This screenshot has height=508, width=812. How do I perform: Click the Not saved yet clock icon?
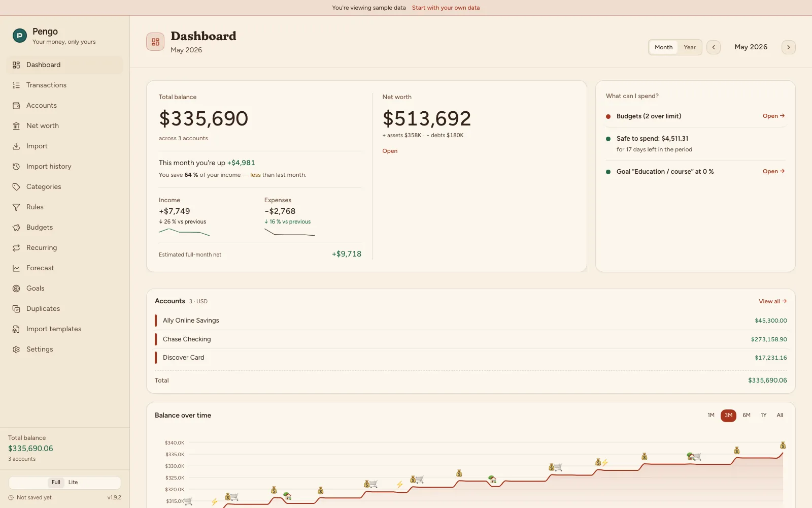11,498
